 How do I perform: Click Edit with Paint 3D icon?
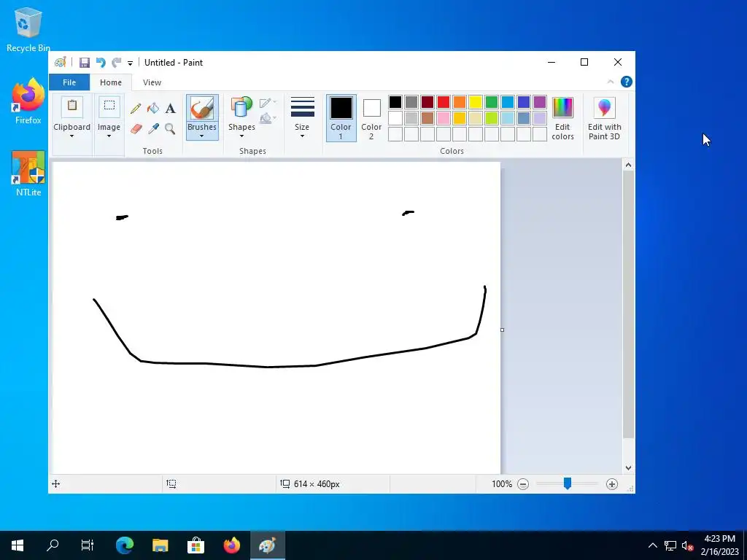click(x=605, y=108)
